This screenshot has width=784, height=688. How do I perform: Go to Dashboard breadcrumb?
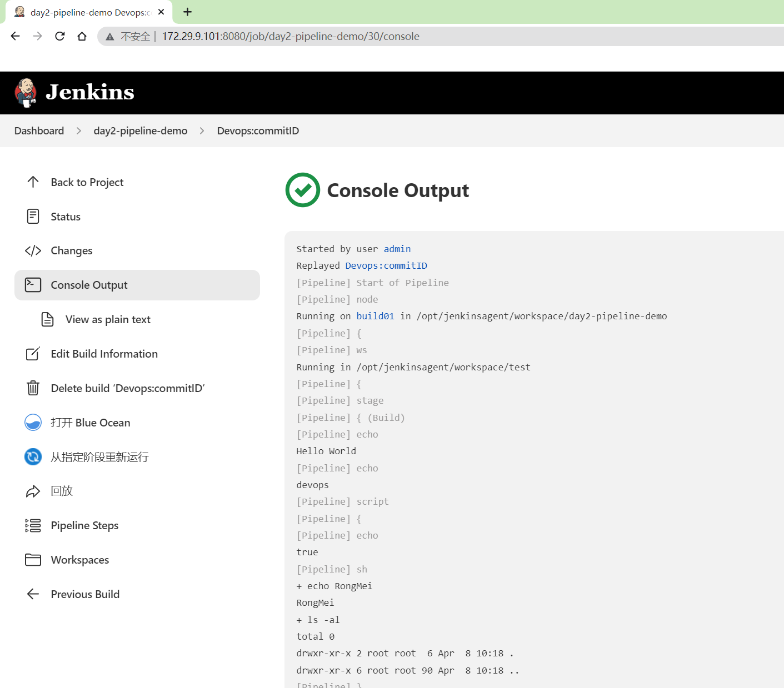[x=39, y=130]
